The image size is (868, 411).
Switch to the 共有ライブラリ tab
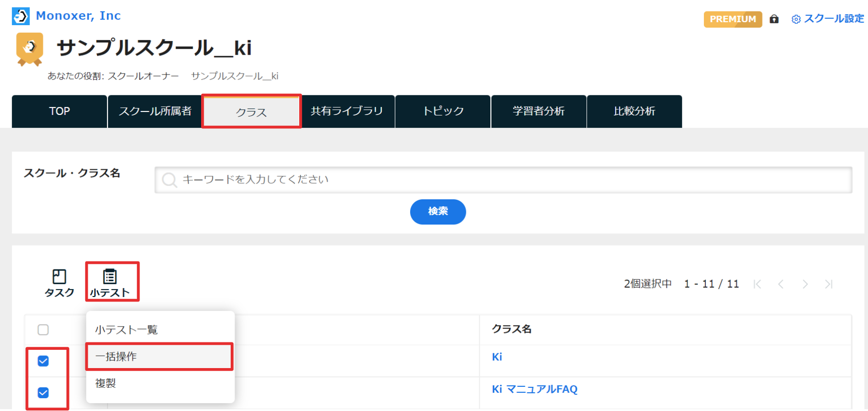[x=347, y=112]
